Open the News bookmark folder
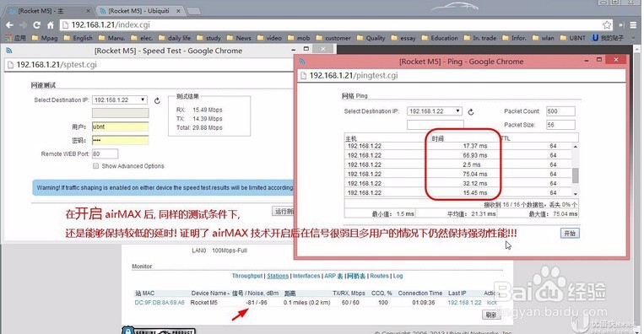Image resolution: width=644 pixels, height=334 pixels. [x=239, y=38]
